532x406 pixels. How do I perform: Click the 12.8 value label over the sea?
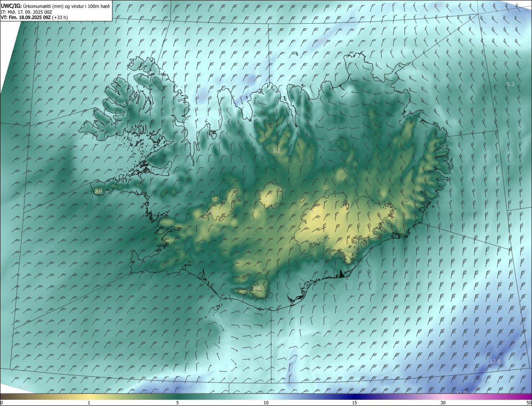(495, 362)
